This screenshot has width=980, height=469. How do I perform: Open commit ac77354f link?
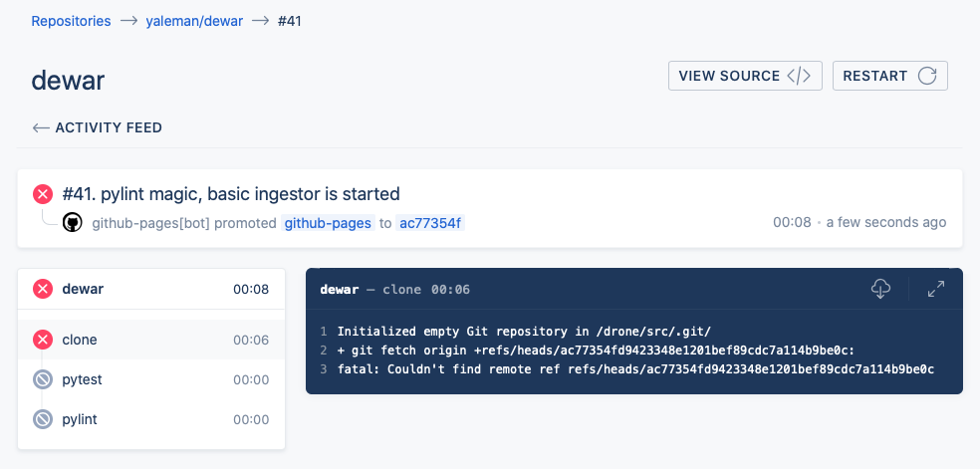click(430, 223)
